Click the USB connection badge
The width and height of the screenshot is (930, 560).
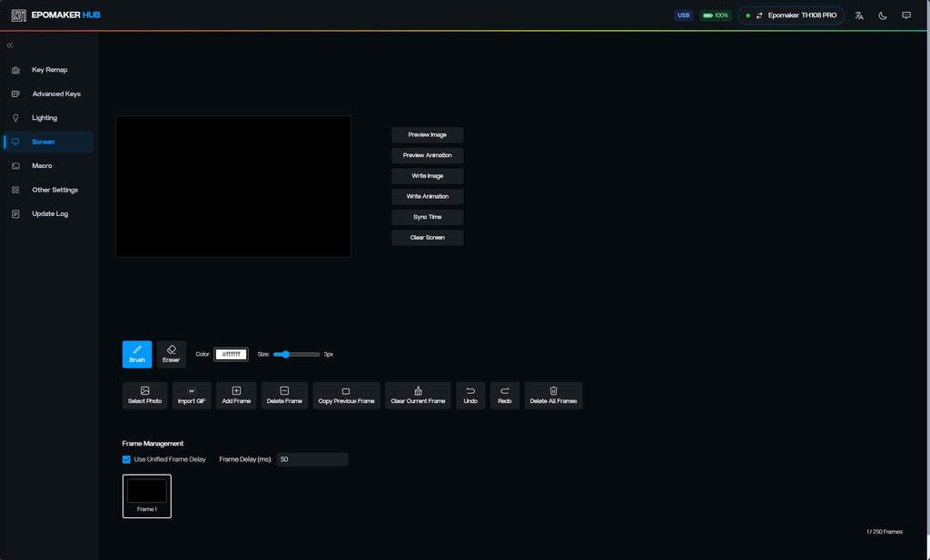tap(683, 15)
